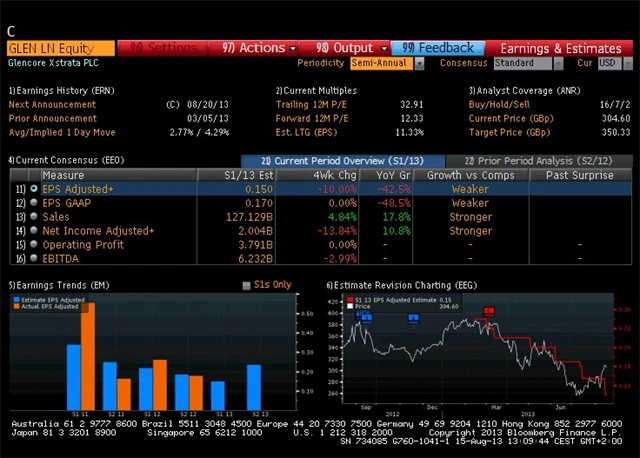Click the Operating Profit estimate 3.791B

(256, 245)
